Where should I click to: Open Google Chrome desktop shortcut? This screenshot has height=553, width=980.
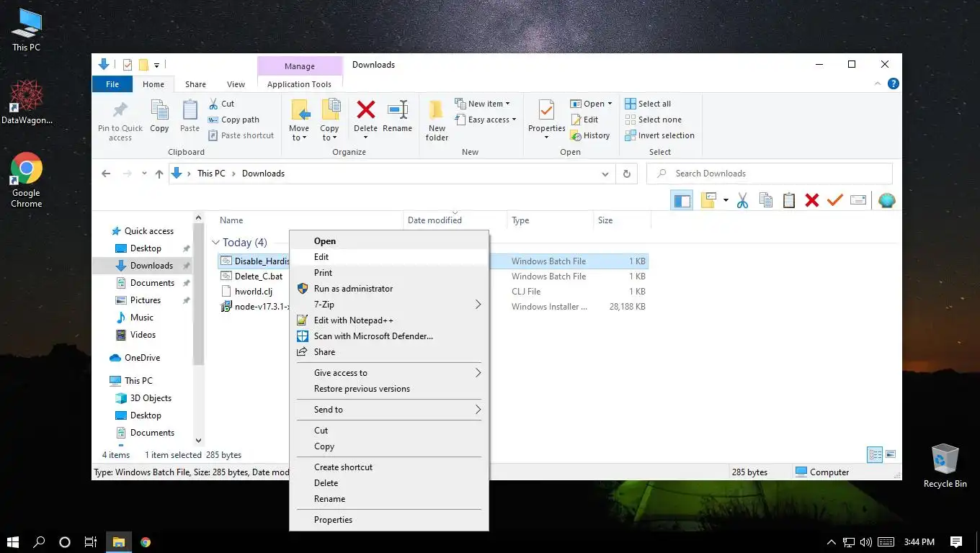point(27,180)
